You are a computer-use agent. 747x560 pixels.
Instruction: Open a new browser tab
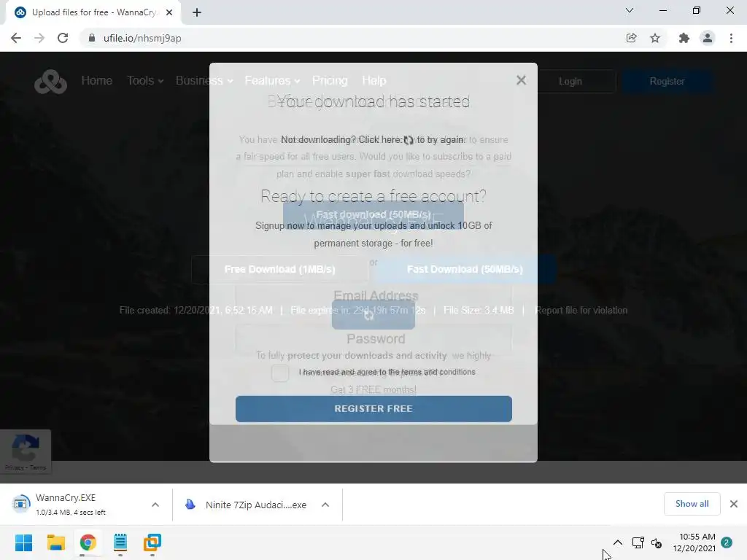[197, 12]
